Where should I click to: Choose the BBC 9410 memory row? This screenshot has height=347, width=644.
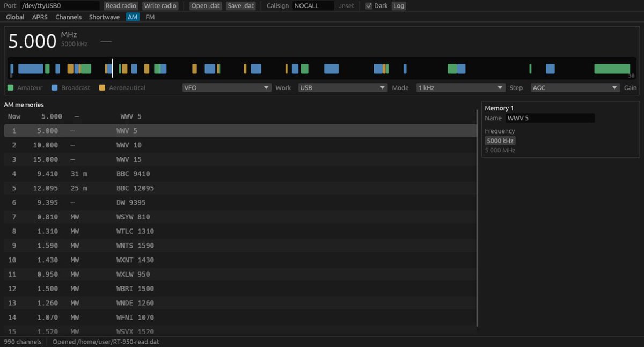[x=240, y=174]
